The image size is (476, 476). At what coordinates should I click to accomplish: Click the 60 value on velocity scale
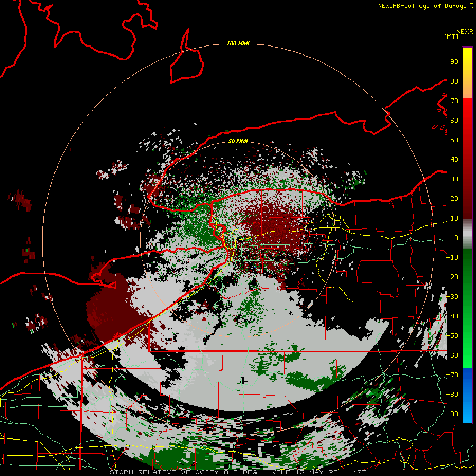pos(454,120)
